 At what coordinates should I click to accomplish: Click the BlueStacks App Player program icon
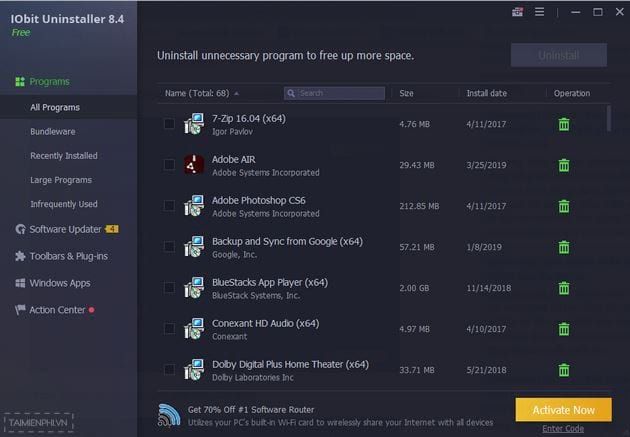(x=194, y=288)
